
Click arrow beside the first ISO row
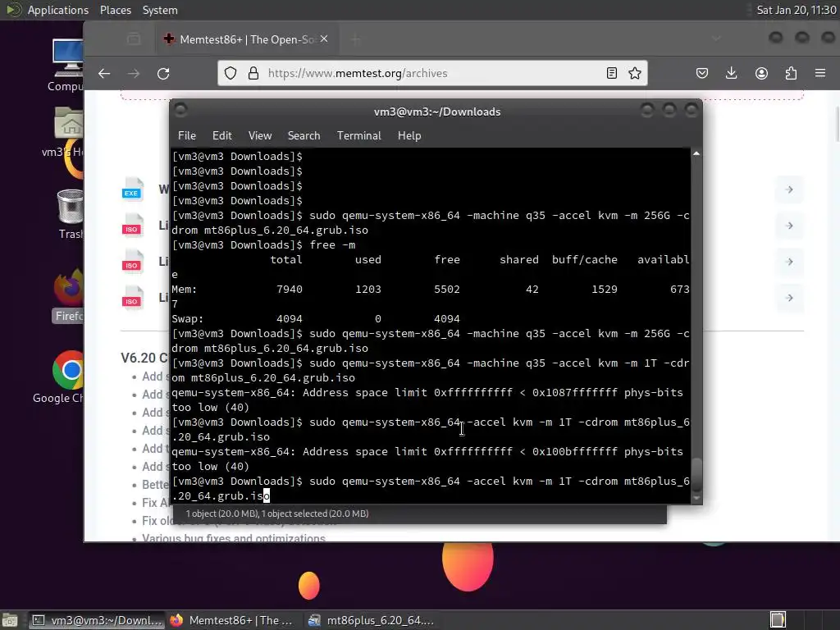(789, 226)
